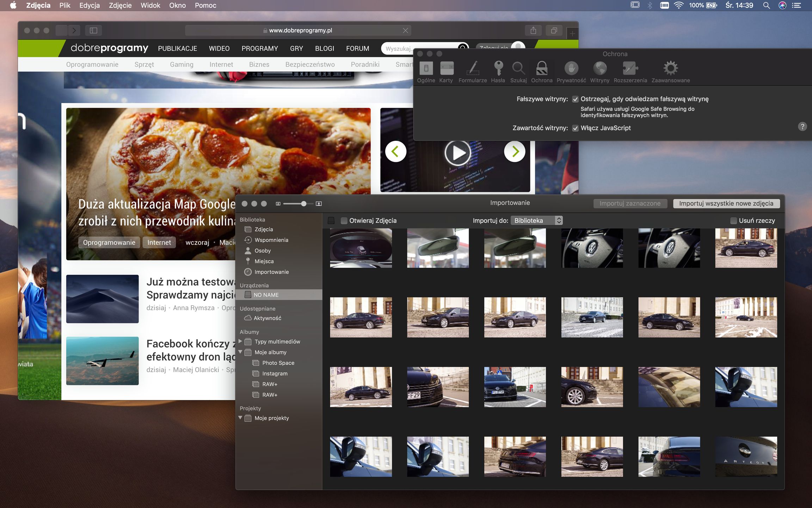
Task: Tick the Usuń rzeczy checkbox
Action: tap(733, 221)
